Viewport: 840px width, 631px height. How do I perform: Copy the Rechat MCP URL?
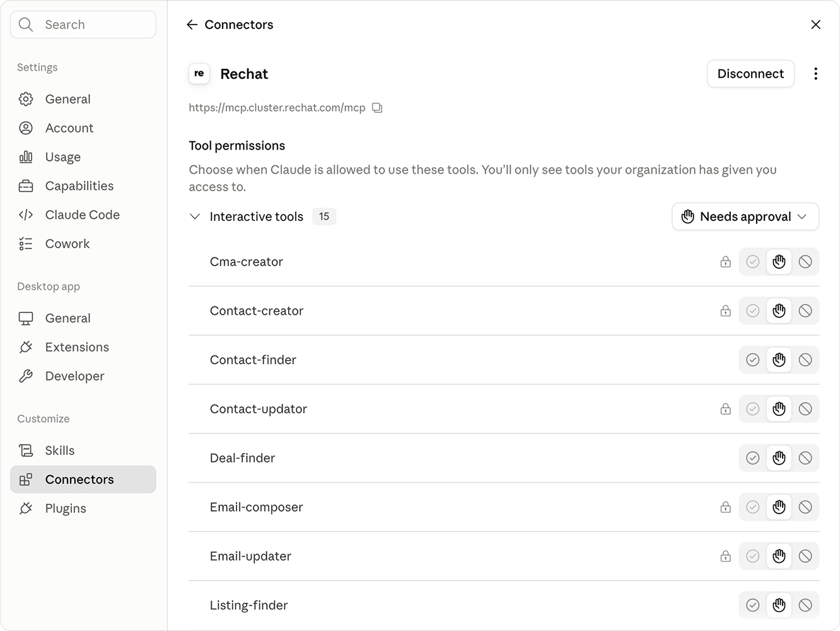tap(377, 108)
